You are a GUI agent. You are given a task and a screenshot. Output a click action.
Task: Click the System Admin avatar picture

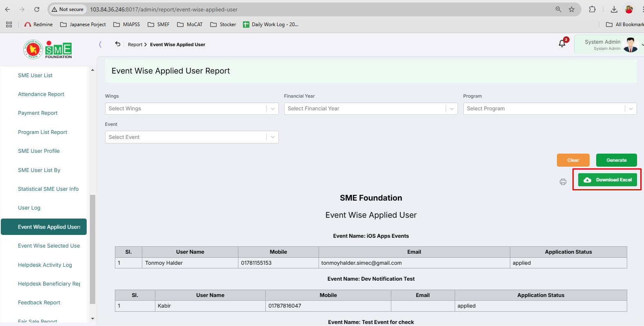pyautogui.click(x=631, y=45)
